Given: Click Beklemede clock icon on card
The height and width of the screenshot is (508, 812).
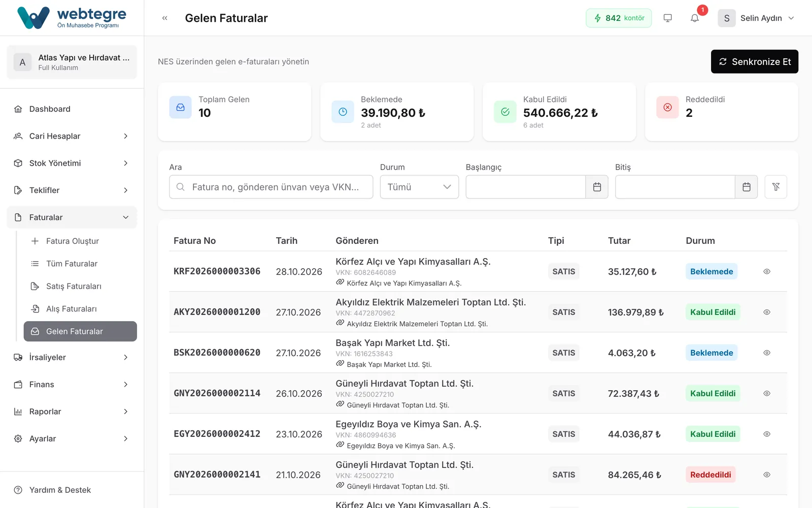Looking at the screenshot, I should coord(343,112).
